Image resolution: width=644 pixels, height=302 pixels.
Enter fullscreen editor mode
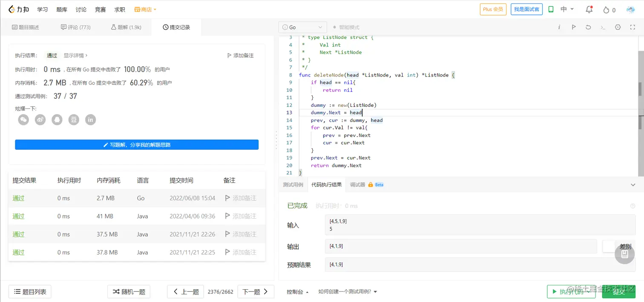(x=632, y=27)
